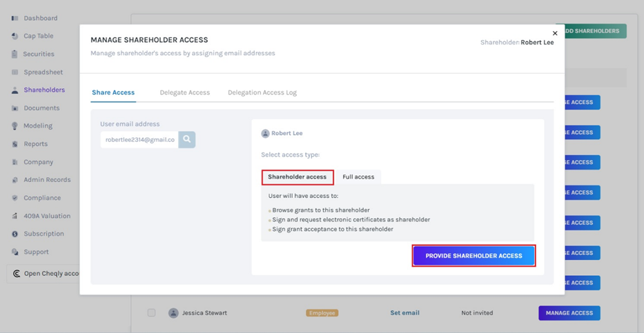Click the Dashboard sidebar icon
Viewport: 644px width, 333px height.
pos(15,18)
